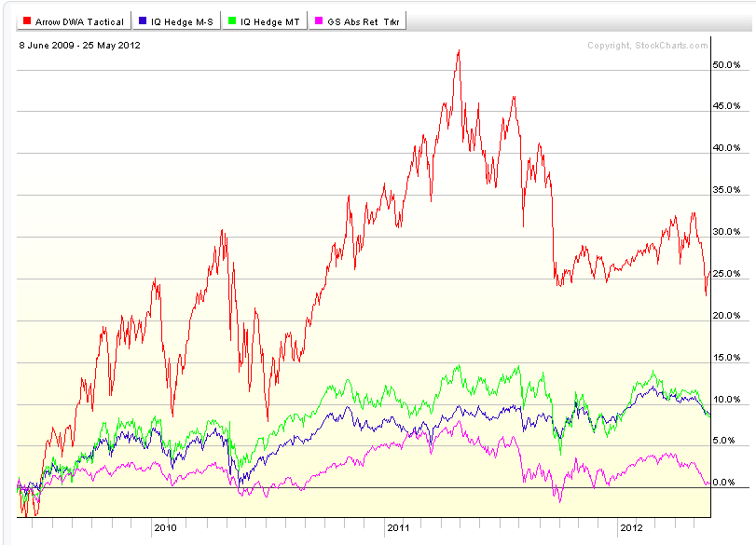Click the 50.0% y-axis label

[x=727, y=65]
